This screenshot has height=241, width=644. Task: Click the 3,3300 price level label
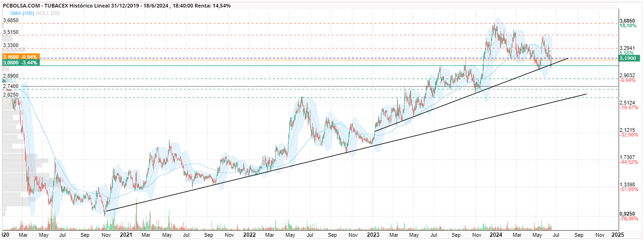[11, 46]
